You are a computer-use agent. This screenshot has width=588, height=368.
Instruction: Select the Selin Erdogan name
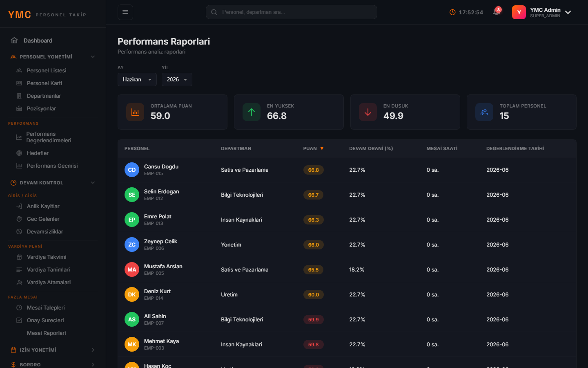pos(161,191)
